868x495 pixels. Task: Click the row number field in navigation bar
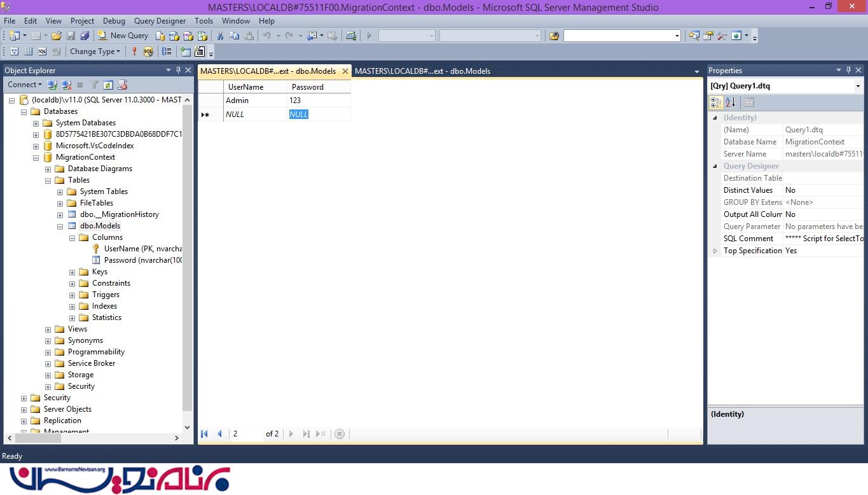(246, 434)
